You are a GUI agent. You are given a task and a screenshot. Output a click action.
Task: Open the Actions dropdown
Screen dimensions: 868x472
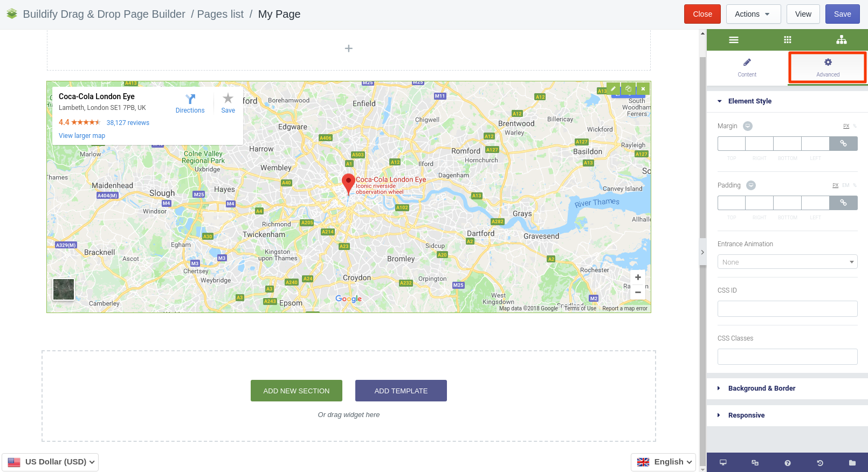point(753,14)
